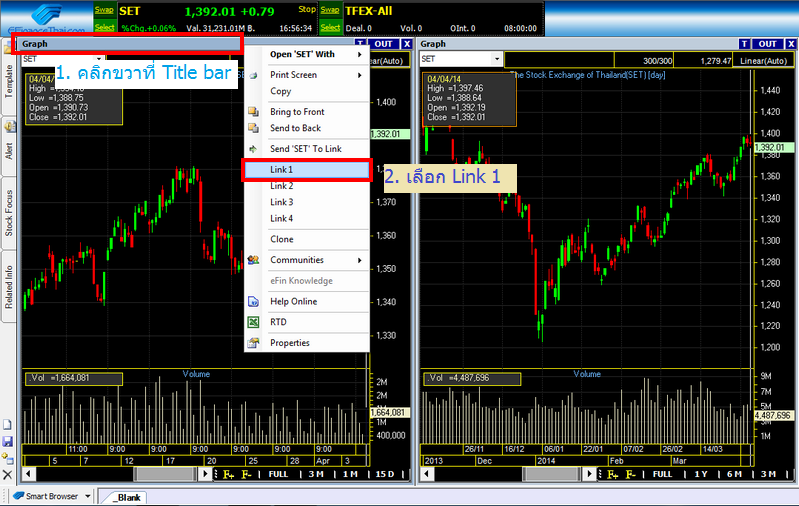
Task: Click FULL range button under left graph
Action: [278, 474]
